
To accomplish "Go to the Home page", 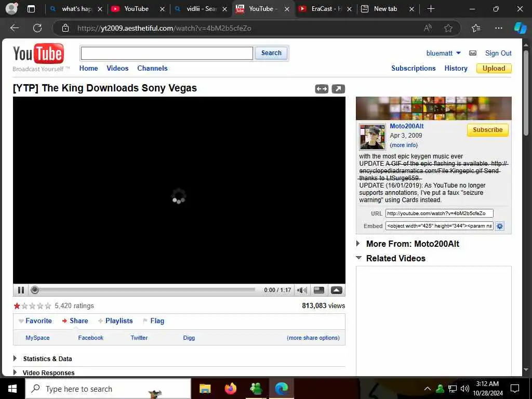I will [88, 68].
